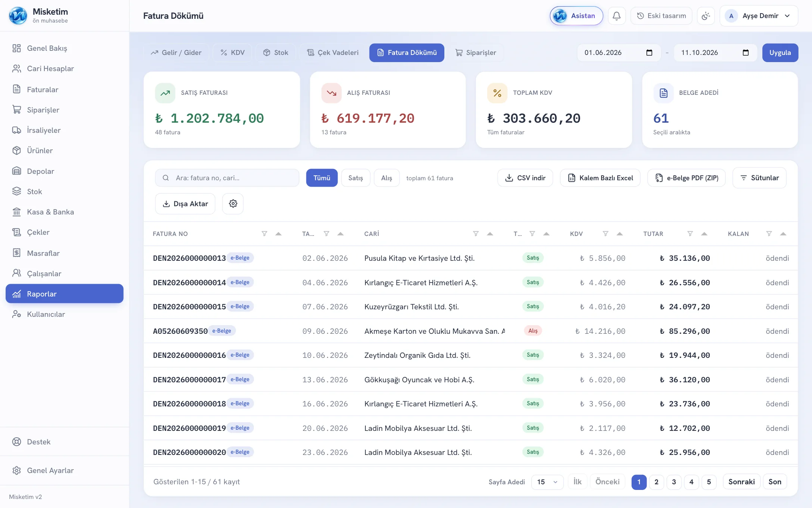812x508 pixels.
Task: Open table settings gear icon
Action: tap(233, 204)
